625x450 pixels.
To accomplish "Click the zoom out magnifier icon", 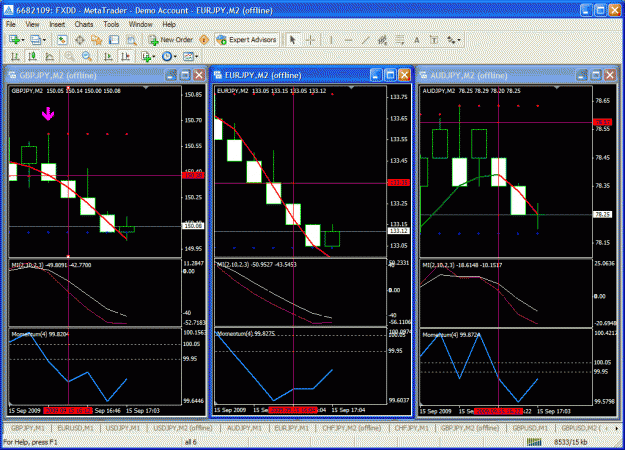I will click(87, 57).
